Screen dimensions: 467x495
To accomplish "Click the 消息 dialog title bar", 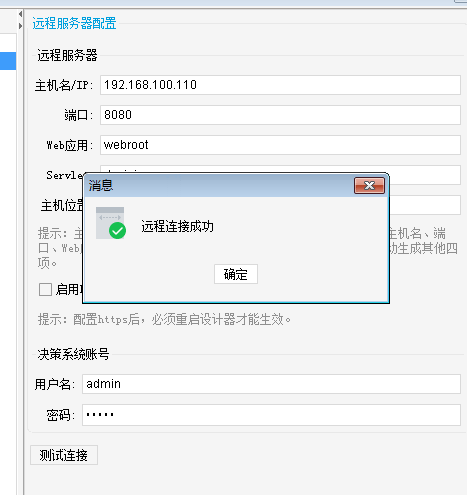I will (220, 185).
